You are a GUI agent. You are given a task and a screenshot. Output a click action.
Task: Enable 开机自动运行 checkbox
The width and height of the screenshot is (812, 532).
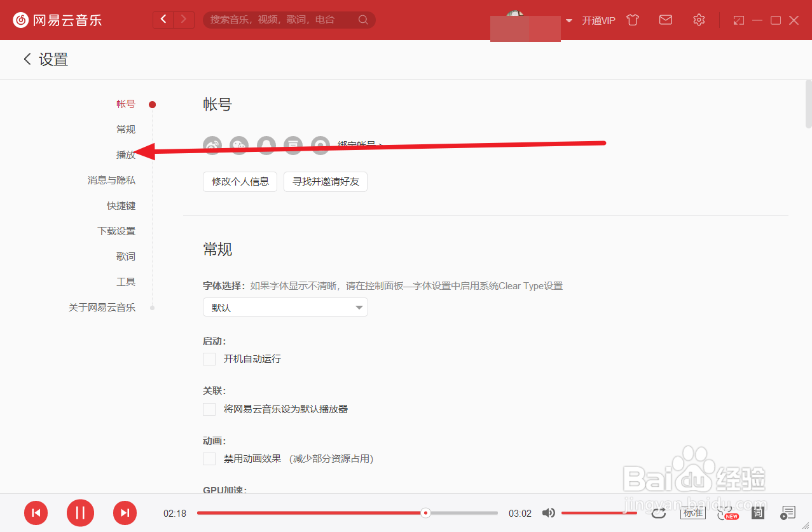click(209, 359)
